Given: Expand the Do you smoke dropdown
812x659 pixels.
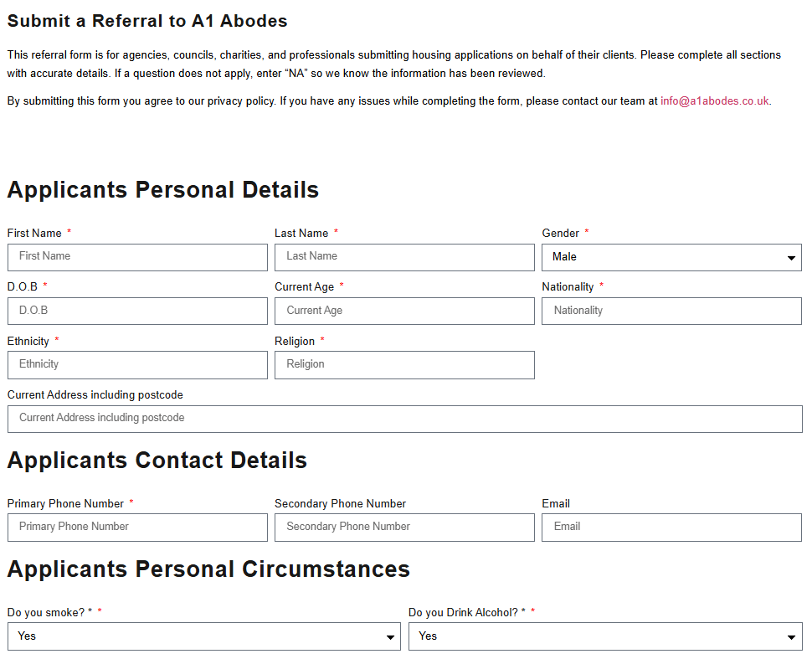Looking at the screenshot, I should pyautogui.click(x=203, y=636).
